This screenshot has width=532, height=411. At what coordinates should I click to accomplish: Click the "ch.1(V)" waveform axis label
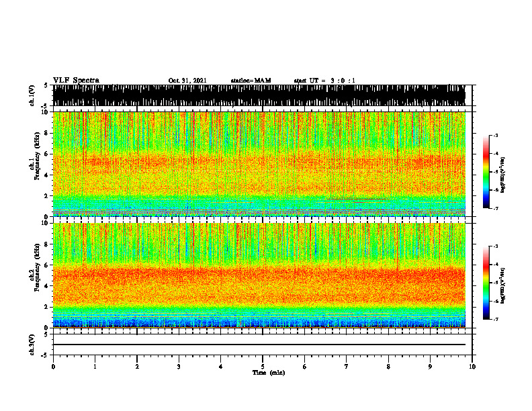[x=32, y=95]
